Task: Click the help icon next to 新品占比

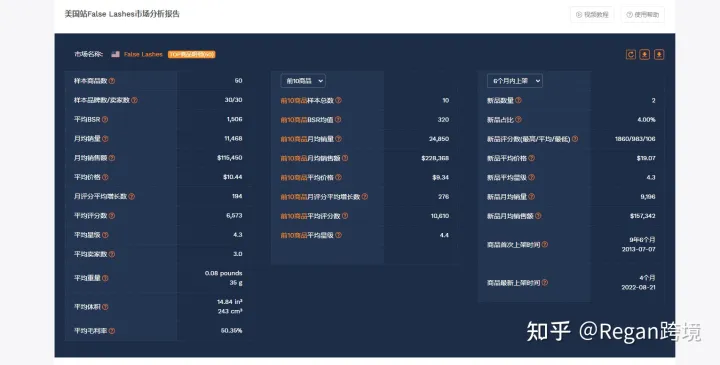Action: coord(518,119)
